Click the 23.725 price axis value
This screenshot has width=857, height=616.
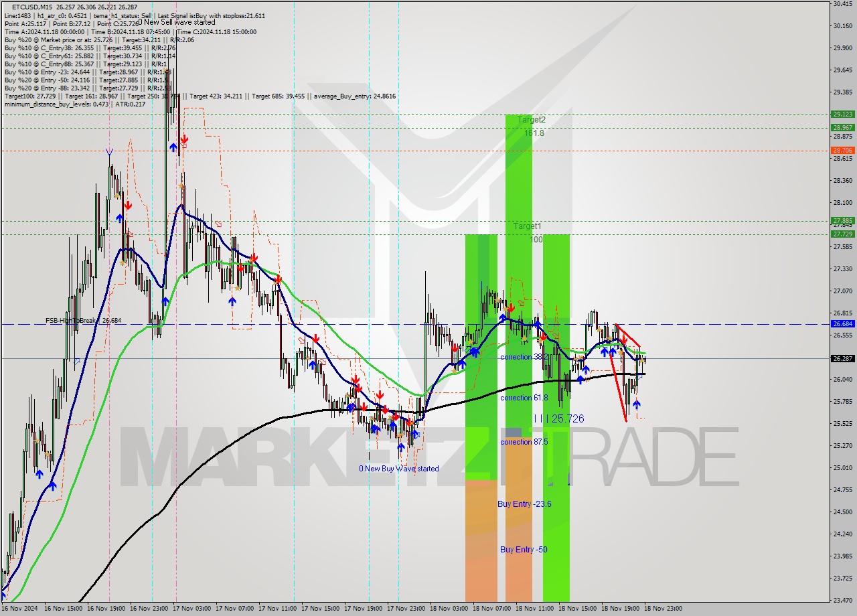842,578
